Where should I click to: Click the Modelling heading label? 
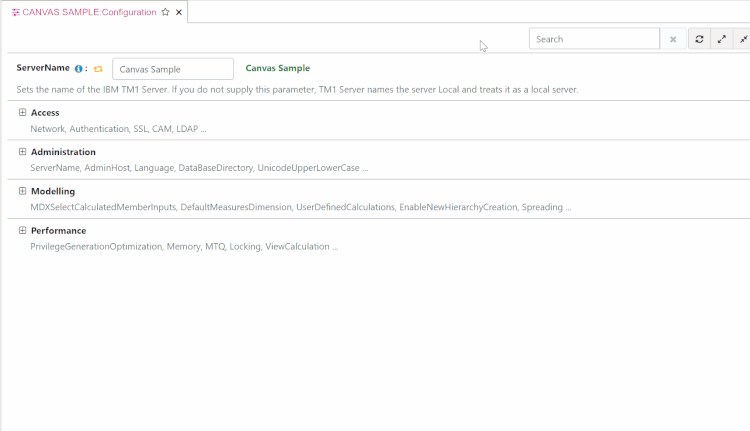(53, 191)
